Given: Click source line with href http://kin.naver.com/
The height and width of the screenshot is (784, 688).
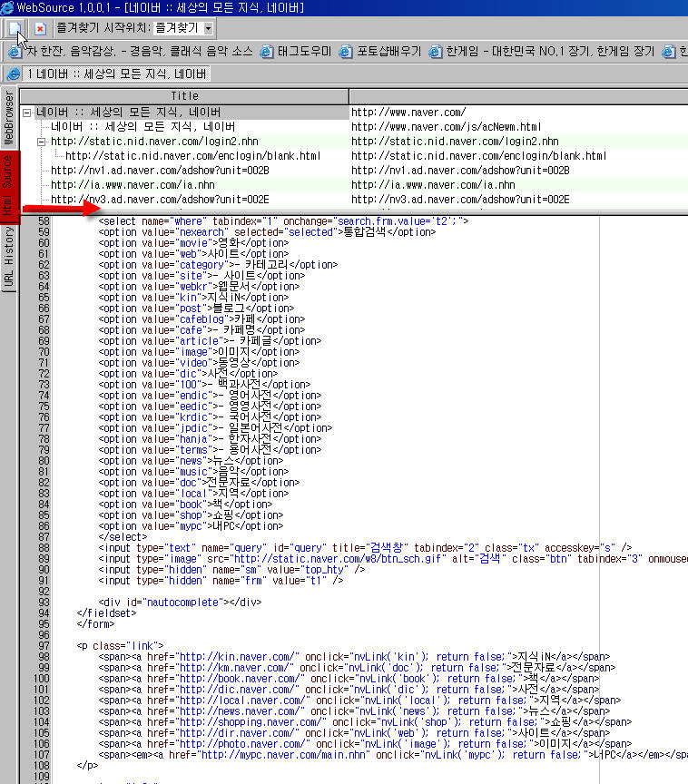Looking at the screenshot, I should click(354, 657).
